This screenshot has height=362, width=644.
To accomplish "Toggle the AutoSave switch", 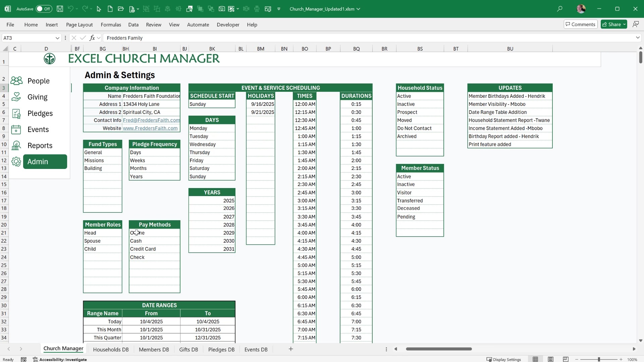I will (44, 9).
